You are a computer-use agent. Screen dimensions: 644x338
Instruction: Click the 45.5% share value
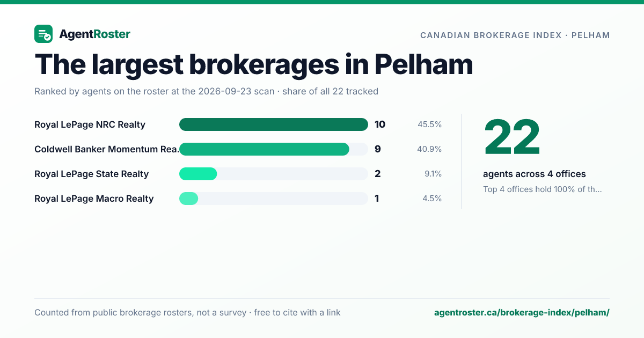429,124
